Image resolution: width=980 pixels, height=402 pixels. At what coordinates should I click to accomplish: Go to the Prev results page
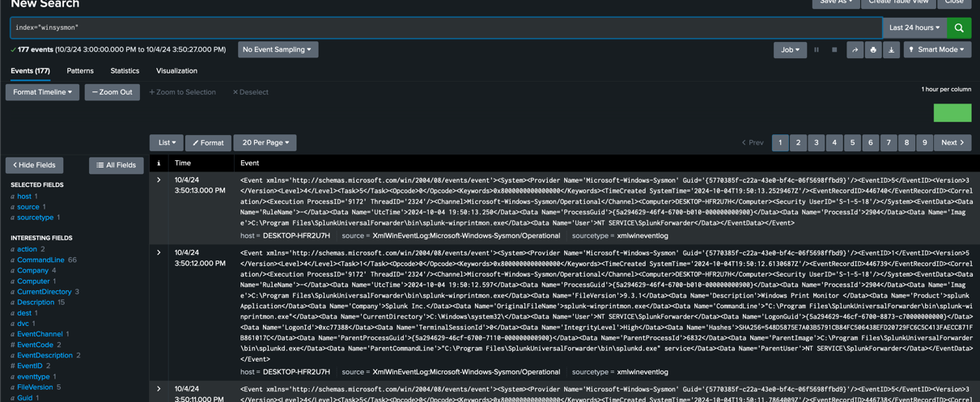753,142
